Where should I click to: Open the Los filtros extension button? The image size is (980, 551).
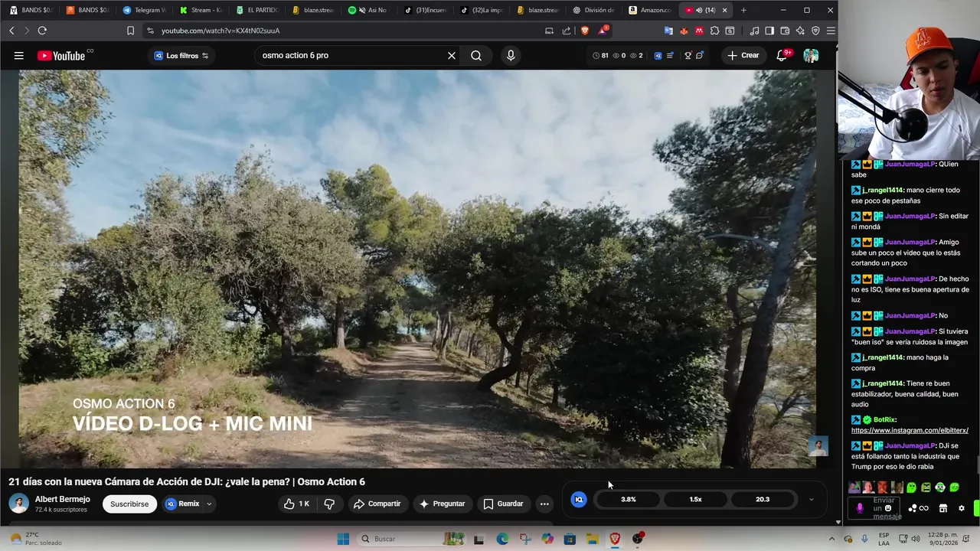[x=181, y=55]
